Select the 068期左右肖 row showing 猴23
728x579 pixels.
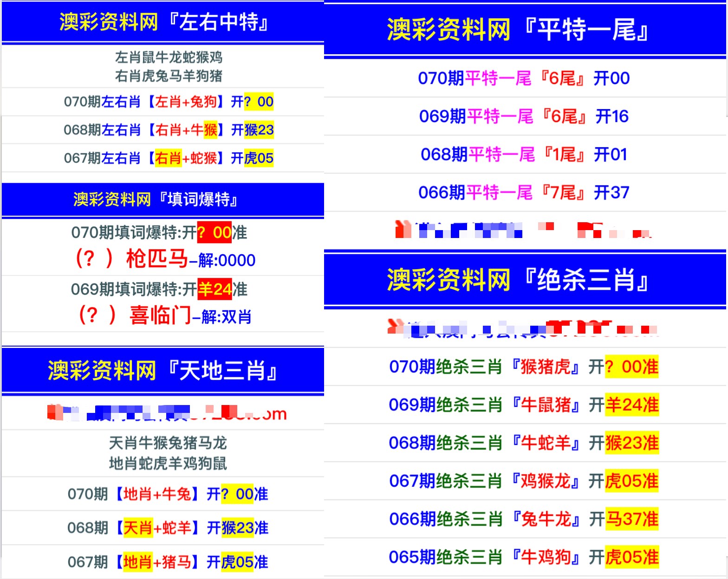tap(169, 130)
